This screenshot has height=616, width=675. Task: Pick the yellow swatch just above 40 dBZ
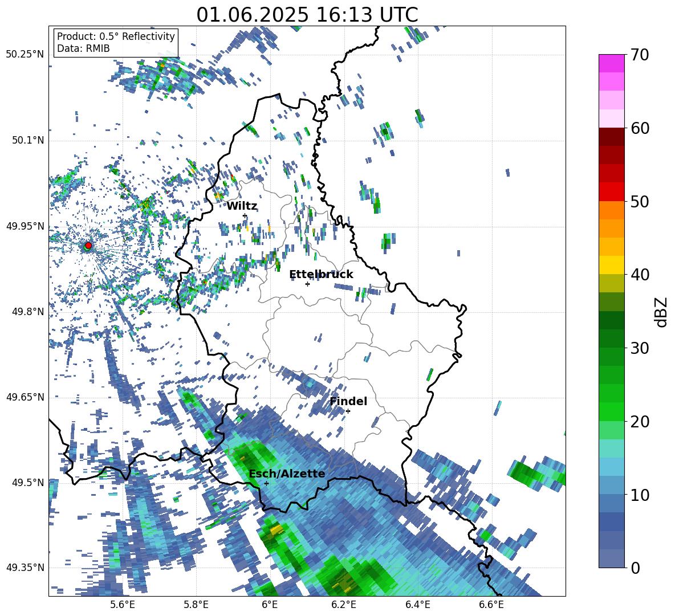click(611, 265)
